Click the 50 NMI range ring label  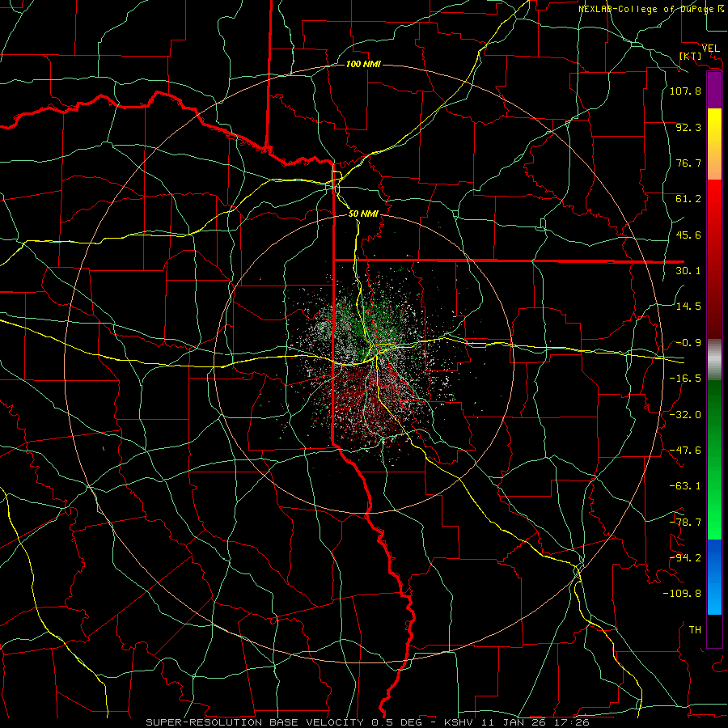(363, 214)
